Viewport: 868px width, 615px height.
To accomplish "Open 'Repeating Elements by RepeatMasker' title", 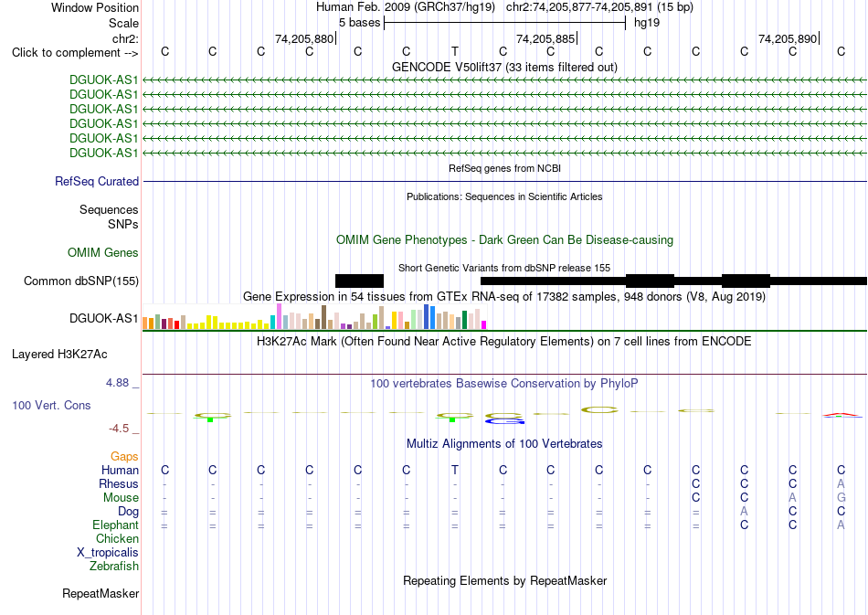I will [504, 580].
